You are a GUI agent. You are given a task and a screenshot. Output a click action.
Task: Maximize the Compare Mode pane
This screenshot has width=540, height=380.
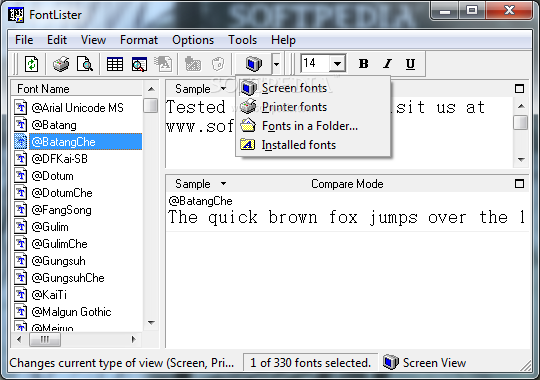point(519,183)
